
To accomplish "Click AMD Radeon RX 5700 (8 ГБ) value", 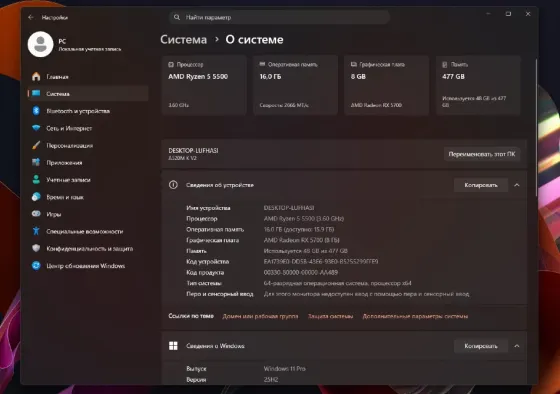I will click(x=301, y=240).
